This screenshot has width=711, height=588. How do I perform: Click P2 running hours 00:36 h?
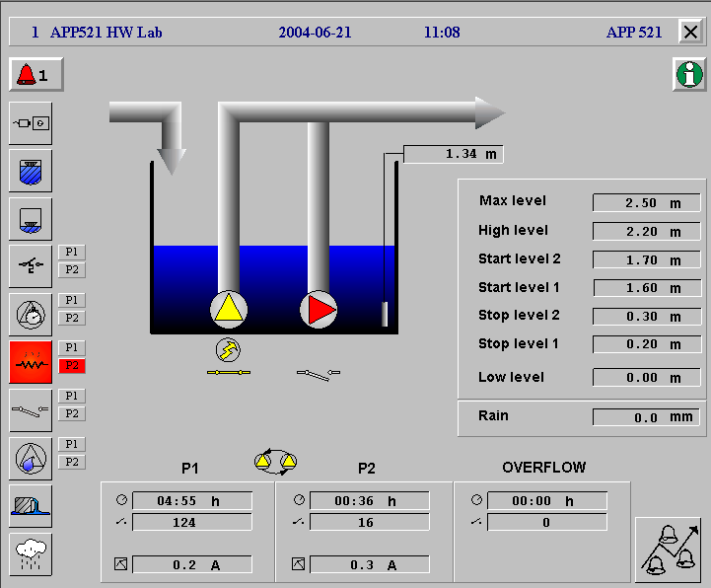point(370,501)
